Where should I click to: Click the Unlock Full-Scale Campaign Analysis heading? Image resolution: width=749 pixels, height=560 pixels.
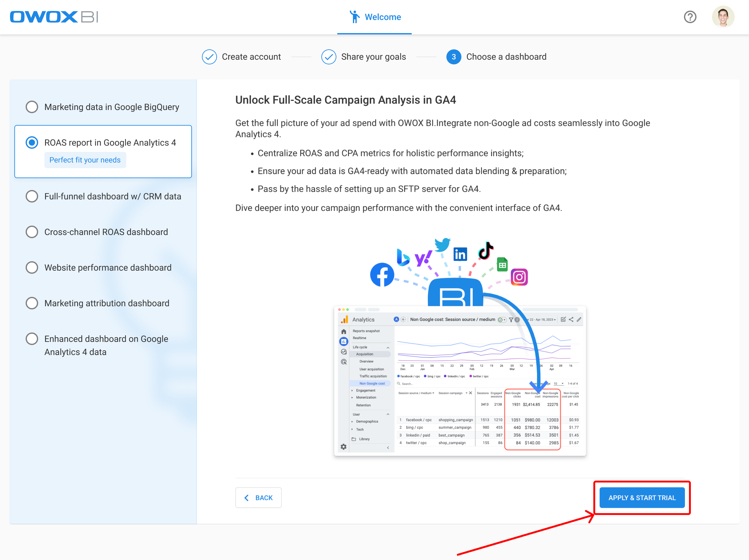[345, 100]
